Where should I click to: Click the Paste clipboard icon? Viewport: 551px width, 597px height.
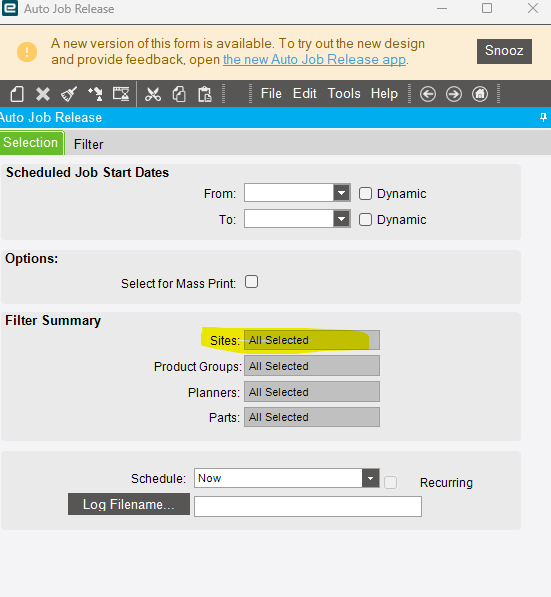pyautogui.click(x=204, y=94)
